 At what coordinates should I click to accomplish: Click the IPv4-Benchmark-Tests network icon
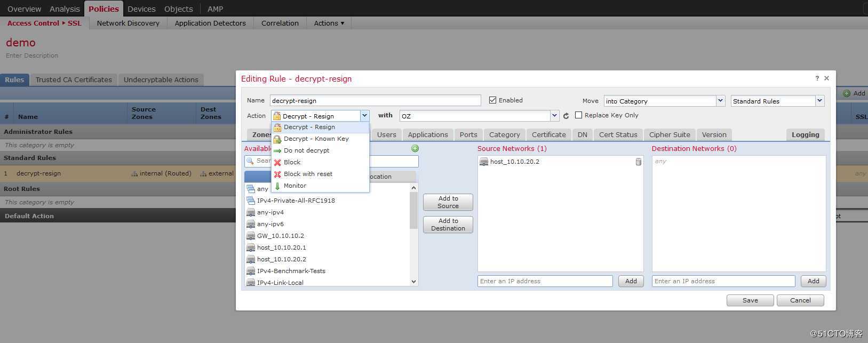pos(251,271)
